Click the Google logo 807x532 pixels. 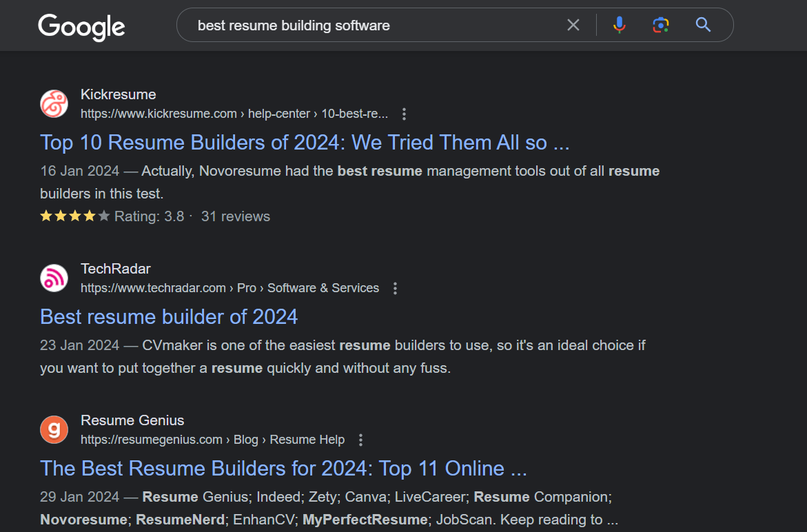(81, 27)
